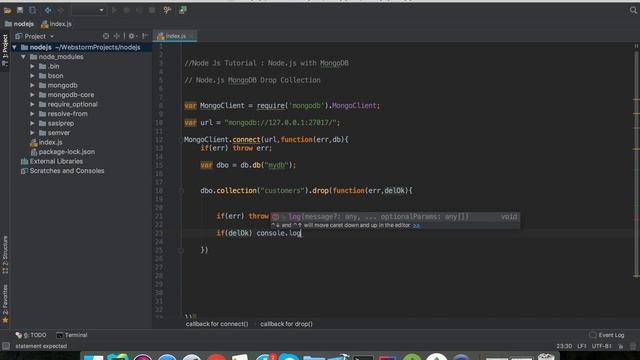Click the 'customers' string in code

[x=283, y=191]
